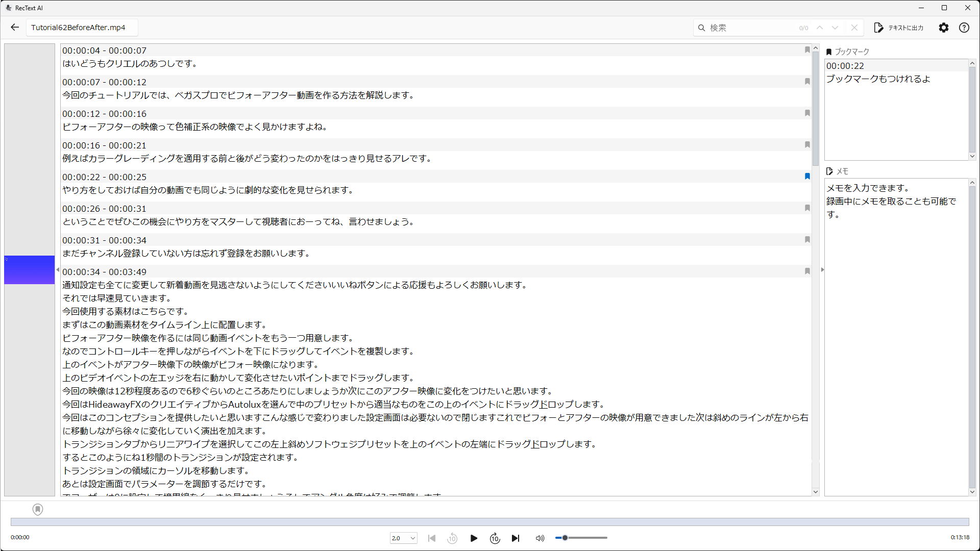Viewport: 980px width, 551px height.
Task: Collapse the left panel with the arrow
Action: point(58,269)
